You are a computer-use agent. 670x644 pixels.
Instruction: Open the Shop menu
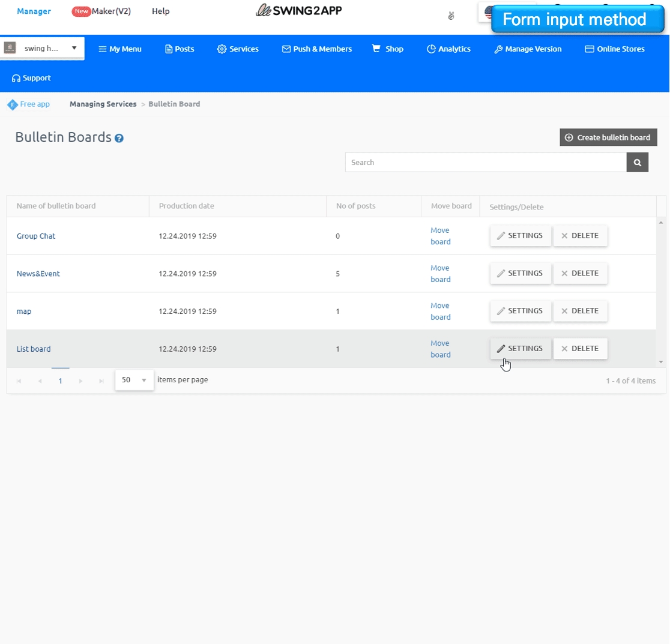[x=388, y=49]
